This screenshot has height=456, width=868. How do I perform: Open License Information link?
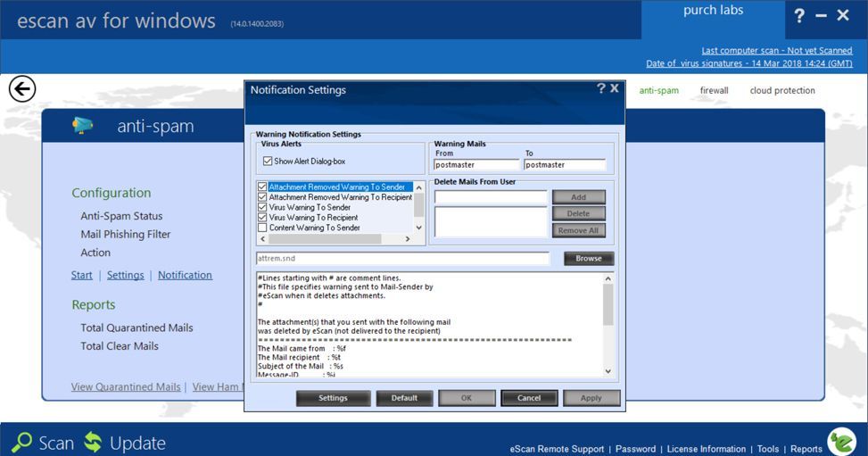[707, 449]
